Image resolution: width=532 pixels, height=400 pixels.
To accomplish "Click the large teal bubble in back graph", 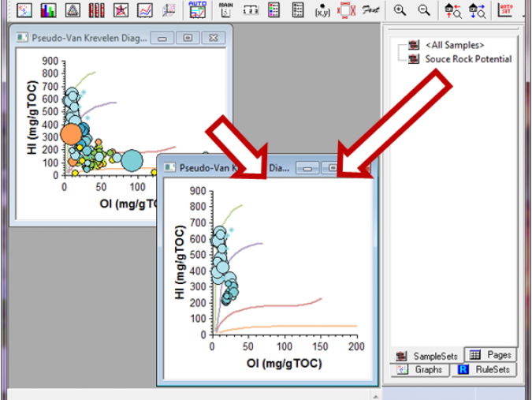I will coord(132,160).
